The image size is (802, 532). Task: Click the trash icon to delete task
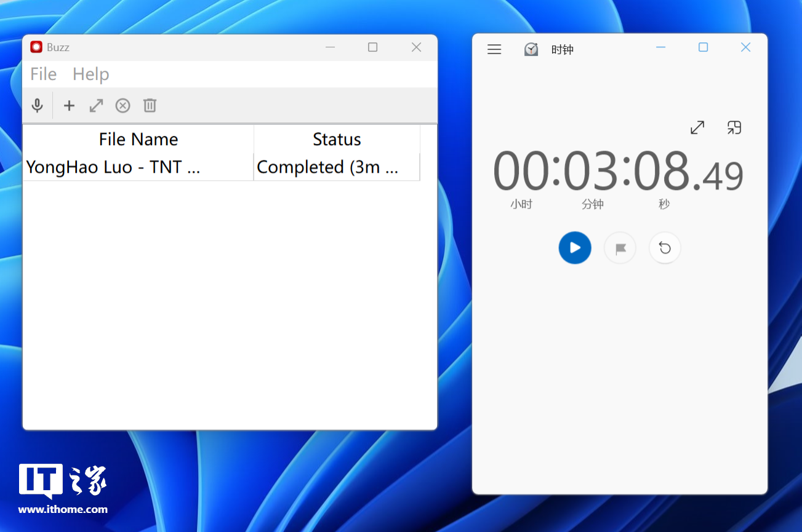pos(150,106)
